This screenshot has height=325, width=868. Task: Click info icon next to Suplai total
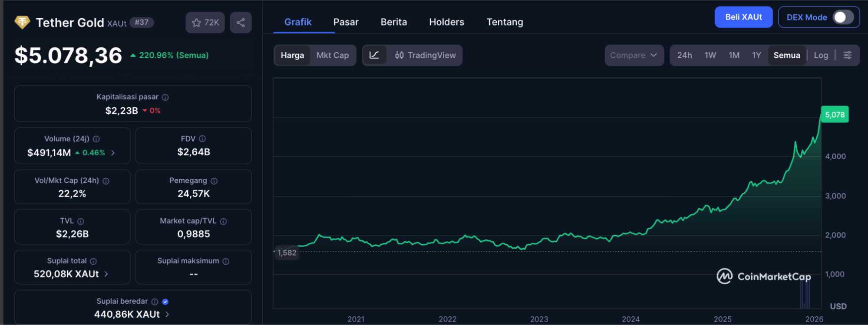[93, 261]
